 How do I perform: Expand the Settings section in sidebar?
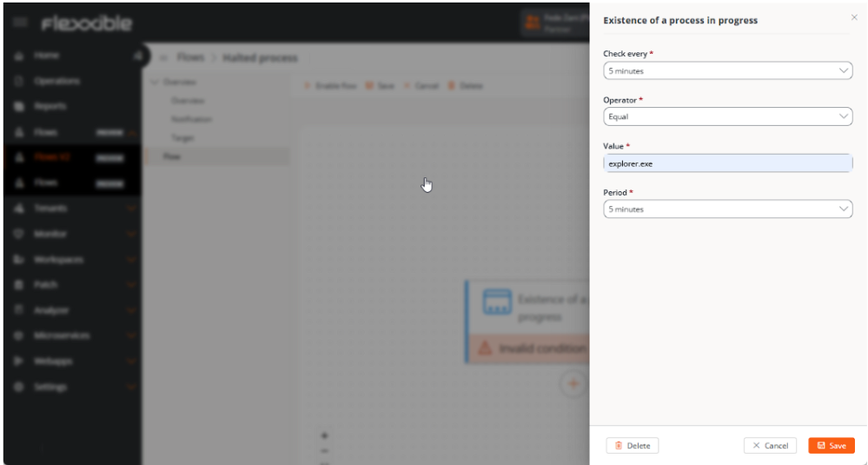click(x=131, y=387)
